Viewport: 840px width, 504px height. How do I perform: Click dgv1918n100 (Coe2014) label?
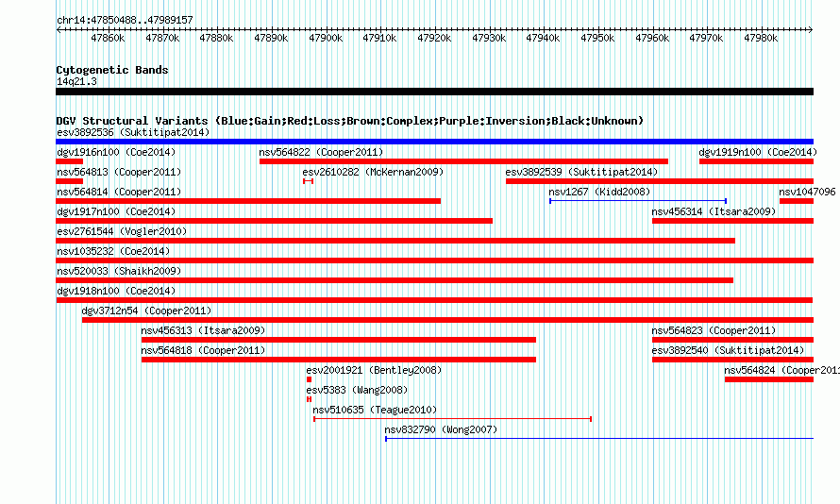[116, 291]
